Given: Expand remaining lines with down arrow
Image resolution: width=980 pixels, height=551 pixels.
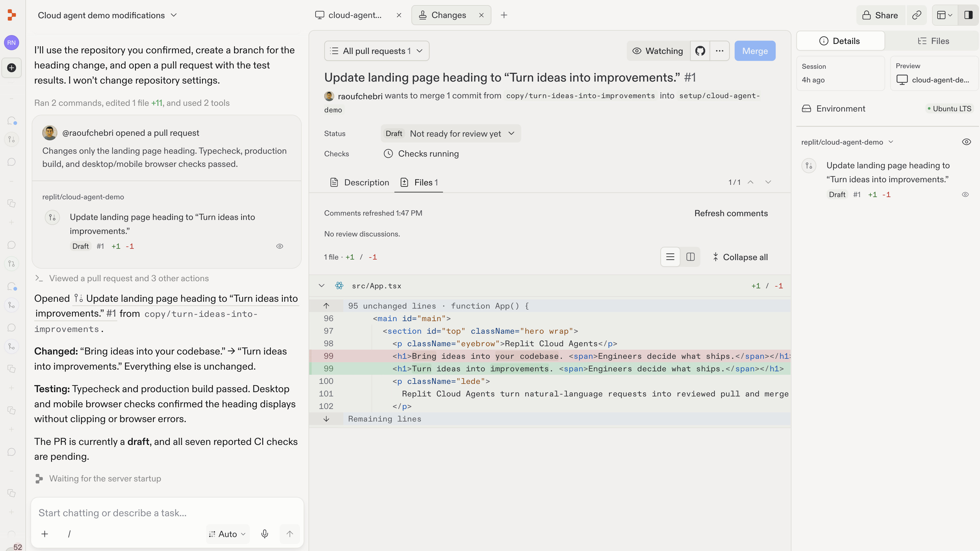Looking at the screenshot, I should [x=326, y=419].
